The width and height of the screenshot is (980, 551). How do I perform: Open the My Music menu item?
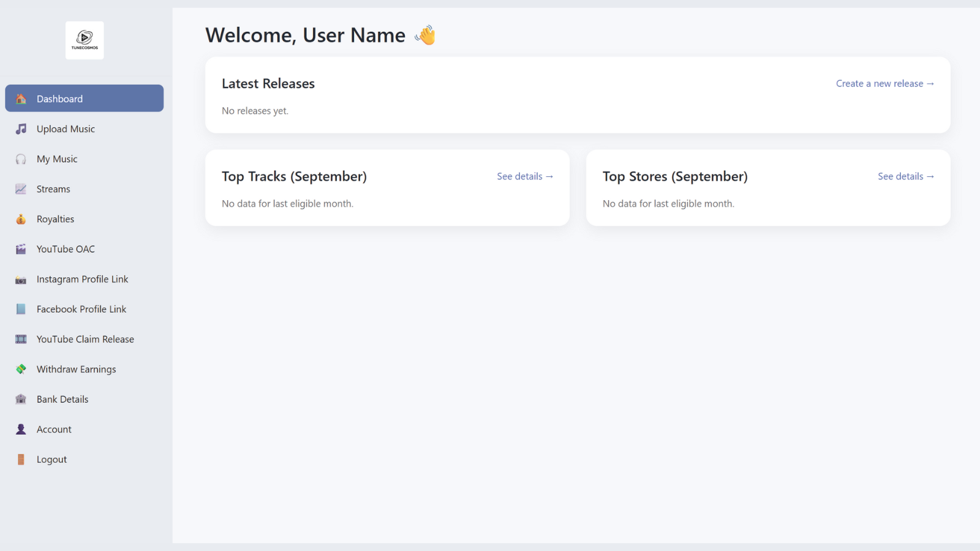pyautogui.click(x=57, y=159)
